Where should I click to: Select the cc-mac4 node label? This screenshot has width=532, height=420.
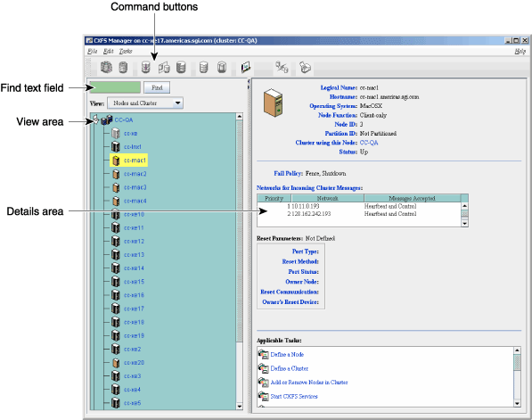[135, 201]
